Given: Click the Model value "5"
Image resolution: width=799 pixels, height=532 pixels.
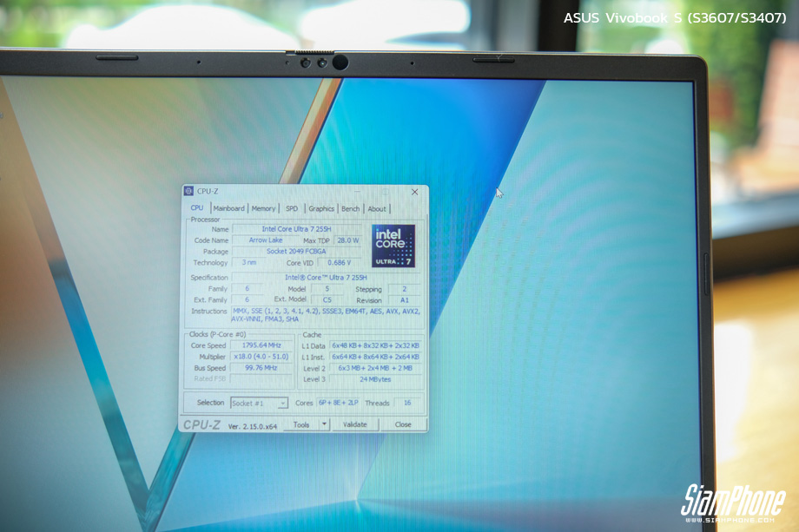Looking at the screenshot, I should pyautogui.click(x=327, y=289).
